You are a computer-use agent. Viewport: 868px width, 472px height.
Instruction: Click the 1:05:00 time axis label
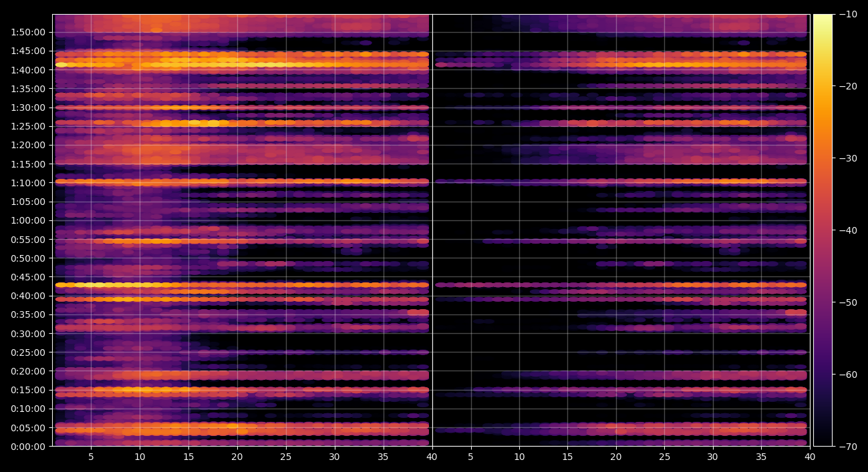tap(27, 202)
